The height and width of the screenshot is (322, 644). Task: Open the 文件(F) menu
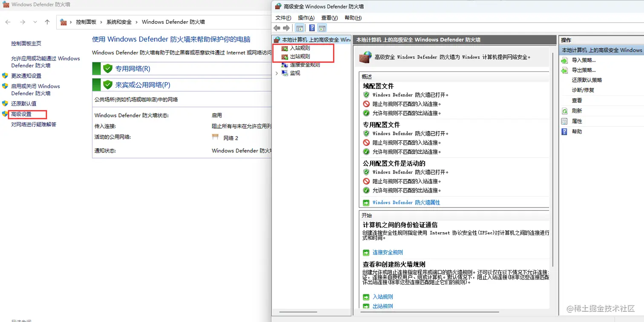tap(283, 17)
